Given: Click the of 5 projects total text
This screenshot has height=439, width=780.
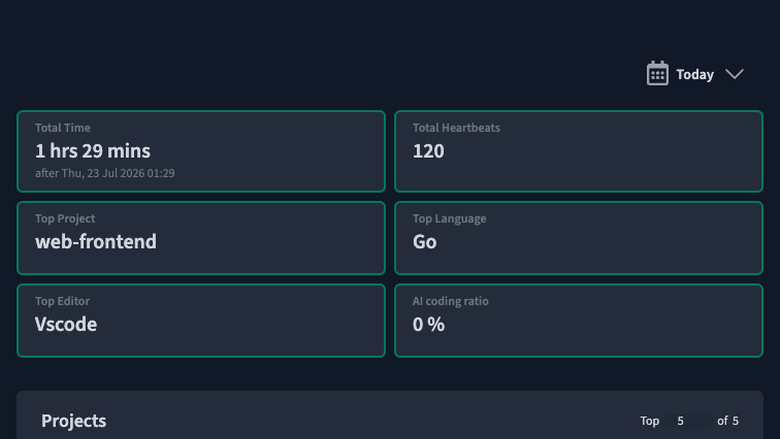Looking at the screenshot, I should point(728,421).
